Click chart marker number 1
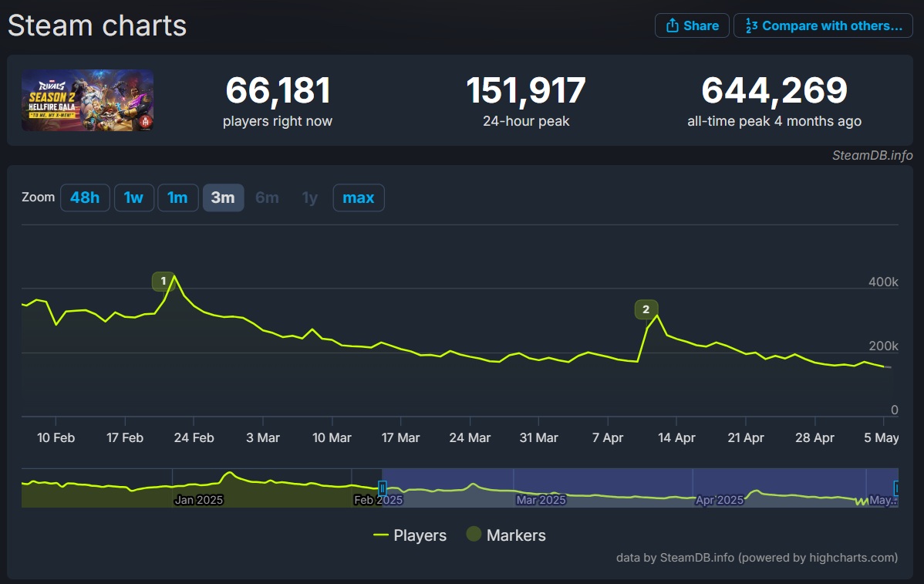Viewport: 924px width, 584px height. (164, 281)
